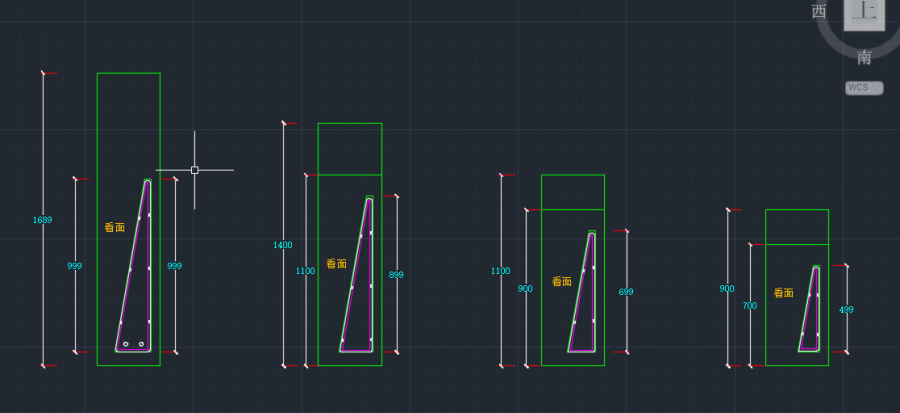Select the 看面 text in rightmost drawing
The image size is (900, 413).
pyautogui.click(x=783, y=293)
